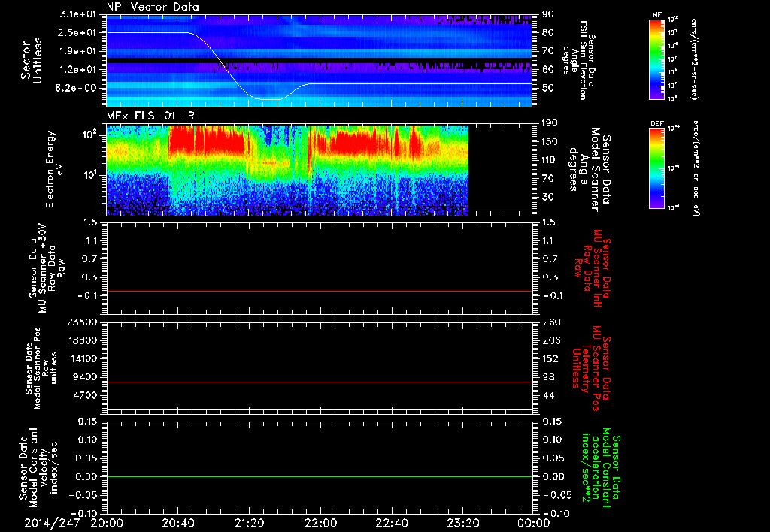
Task: Click the '260' telemetry tick label
Action: tap(551, 322)
